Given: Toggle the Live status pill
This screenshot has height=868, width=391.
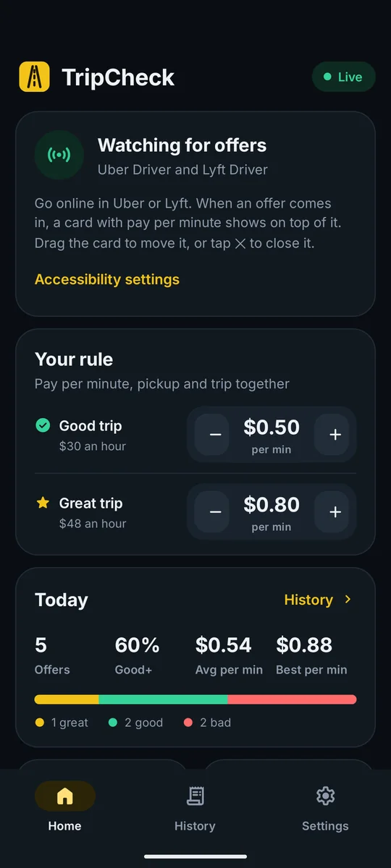Looking at the screenshot, I should tap(343, 77).
